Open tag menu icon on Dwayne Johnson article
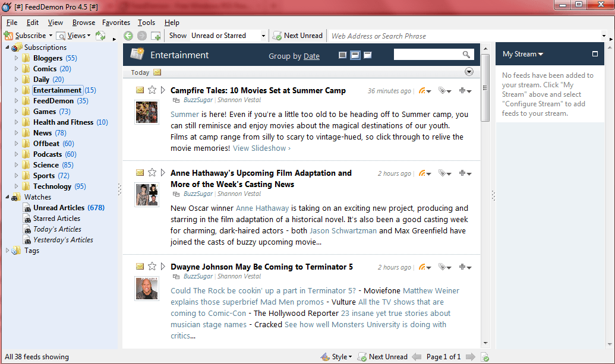This screenshot has width=615, height=364. 445,267
